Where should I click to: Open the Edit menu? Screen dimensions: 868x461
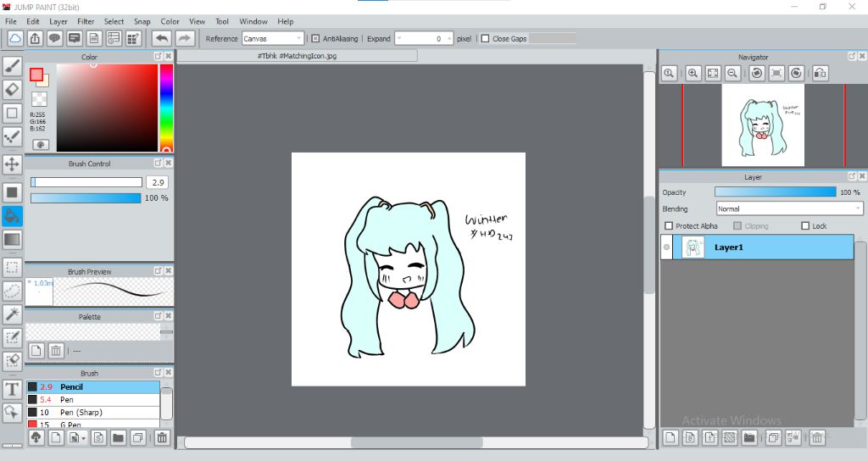[33, 21]
